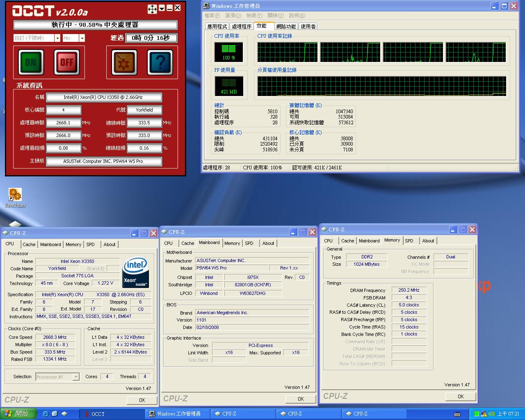Switch to last CPU-Z taskbar button
The height and width of the screenshot is (420, 525).
point(374,414)
